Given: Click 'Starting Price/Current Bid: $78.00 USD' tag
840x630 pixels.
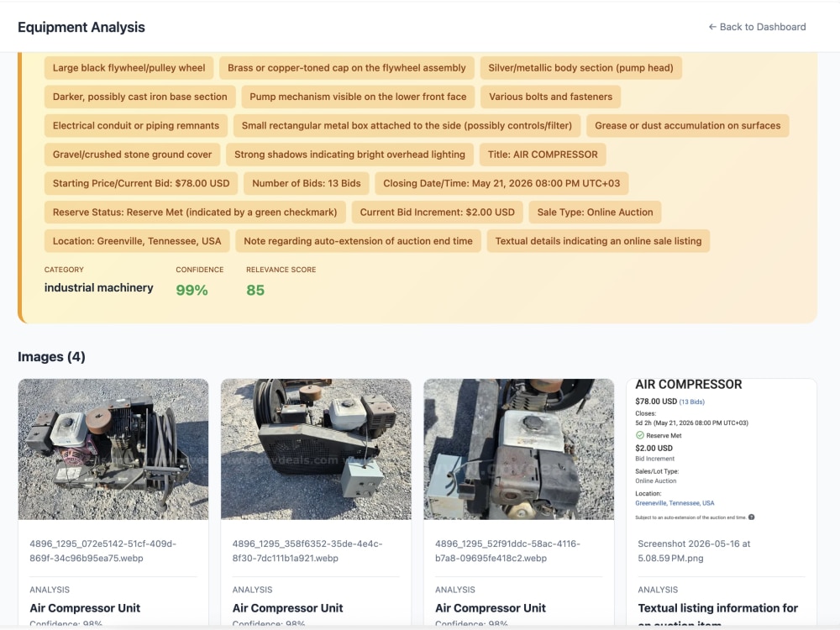Looking at the screenshot, I should coord(141,184).
